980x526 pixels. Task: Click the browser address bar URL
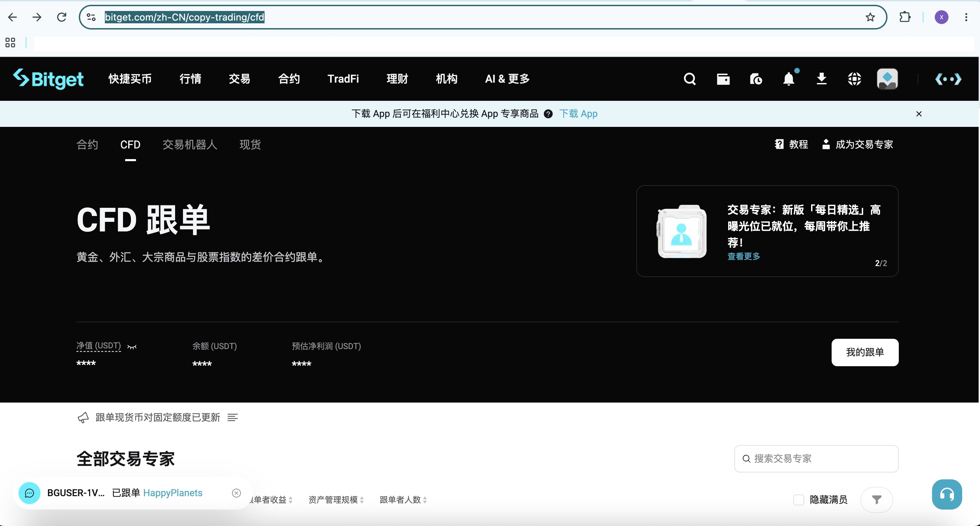(x=184, y=17)
